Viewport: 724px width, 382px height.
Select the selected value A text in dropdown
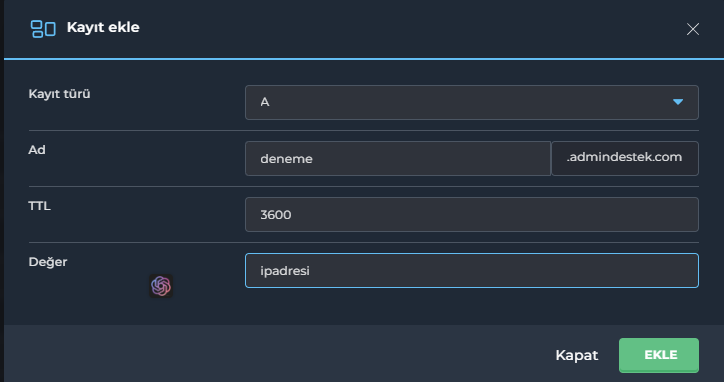[265, 102]
